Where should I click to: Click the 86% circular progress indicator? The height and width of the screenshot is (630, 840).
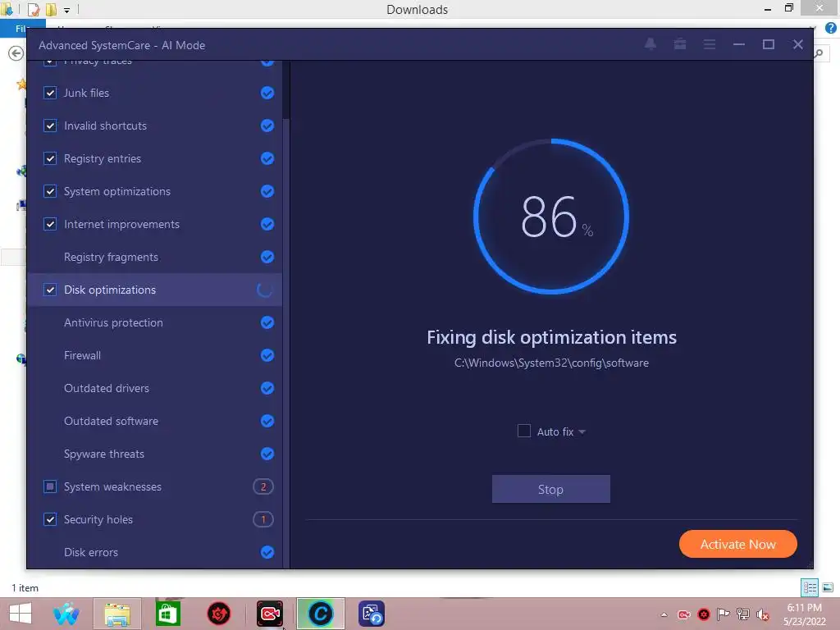[551, 217]
